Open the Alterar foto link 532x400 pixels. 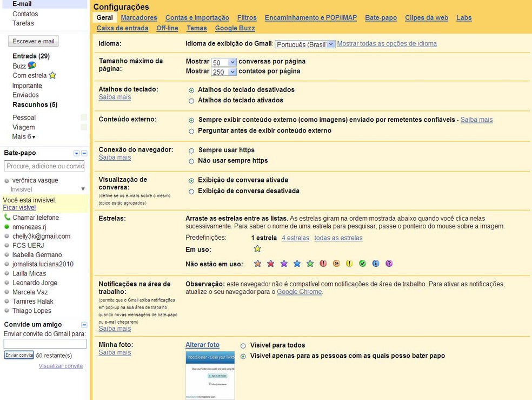point(202,344)
